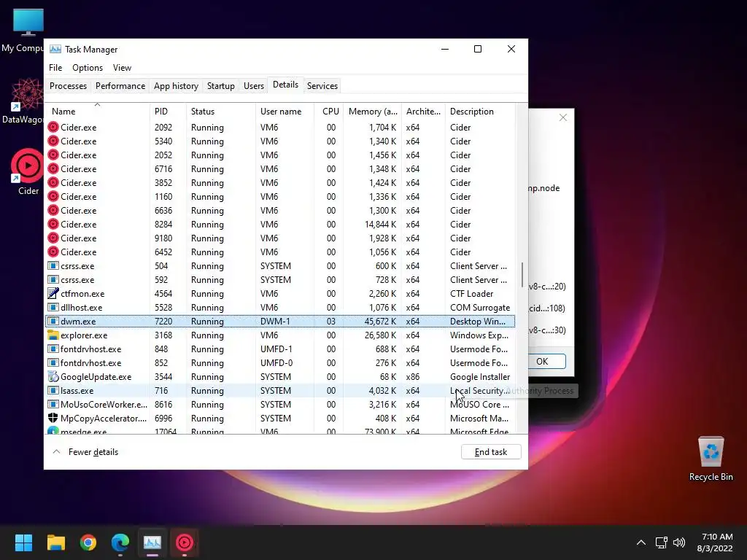This screenshot has height=560, width=747.
Task: Select the PID 5340 cell
Action: [163, 141]
